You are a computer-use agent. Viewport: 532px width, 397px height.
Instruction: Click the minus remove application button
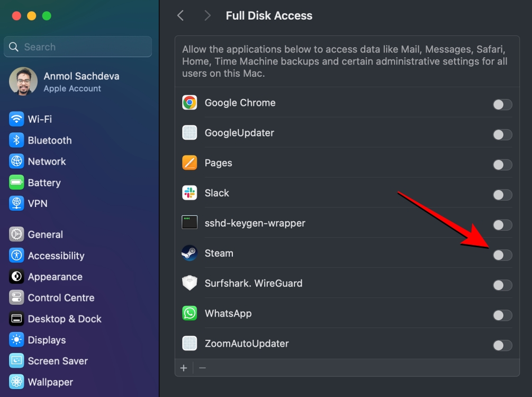pos(202,368)
